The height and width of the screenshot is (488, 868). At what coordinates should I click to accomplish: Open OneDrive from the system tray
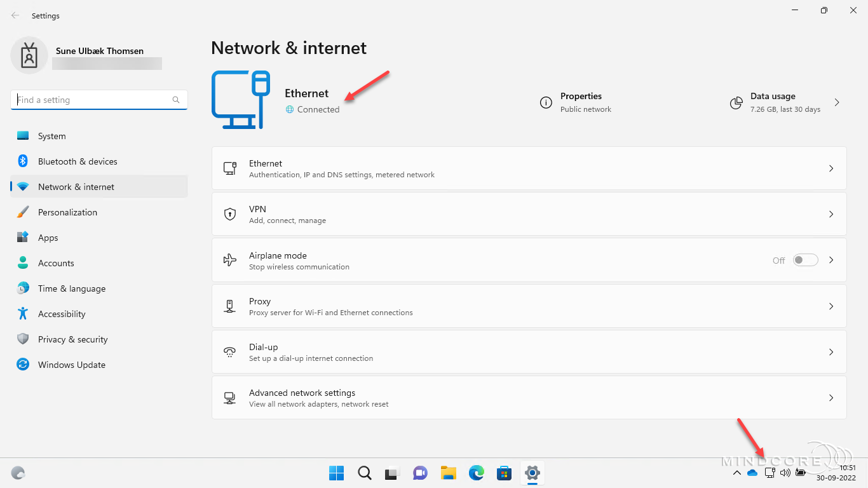coord(752,473)
